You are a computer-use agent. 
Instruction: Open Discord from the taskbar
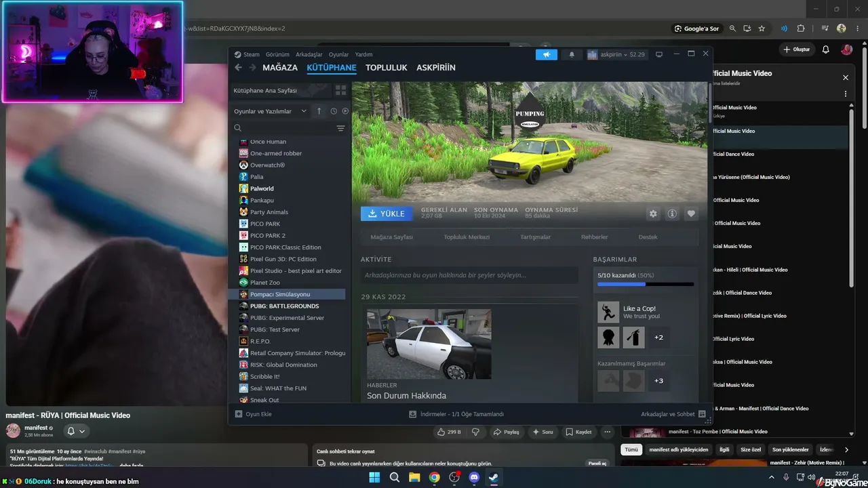(474, 477)
